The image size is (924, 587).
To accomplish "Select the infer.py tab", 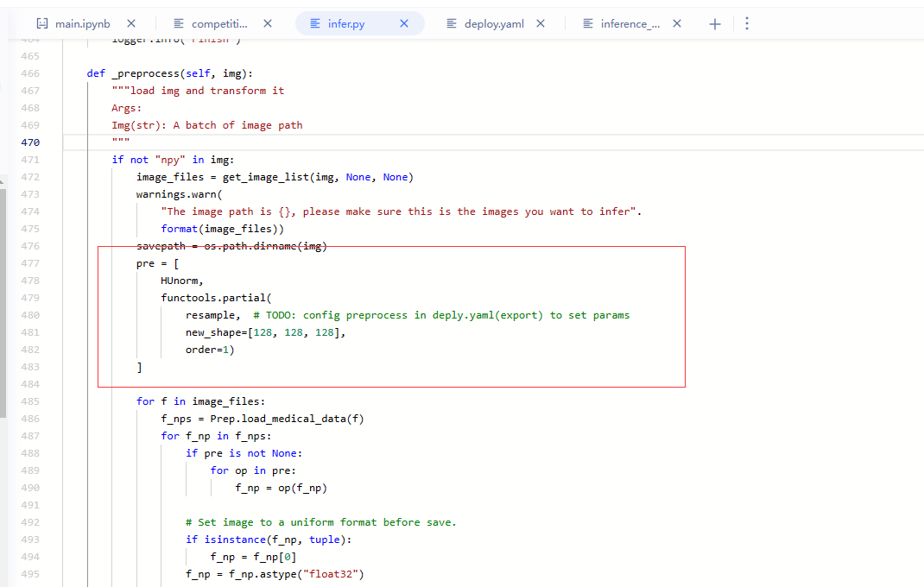I will [x=346, y=23].
